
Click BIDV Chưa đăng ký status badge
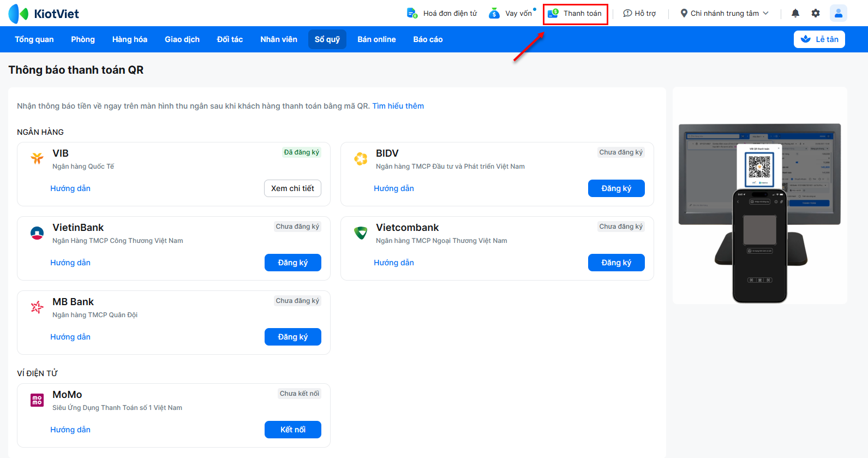pyautogui.click(x=621, y=152)
